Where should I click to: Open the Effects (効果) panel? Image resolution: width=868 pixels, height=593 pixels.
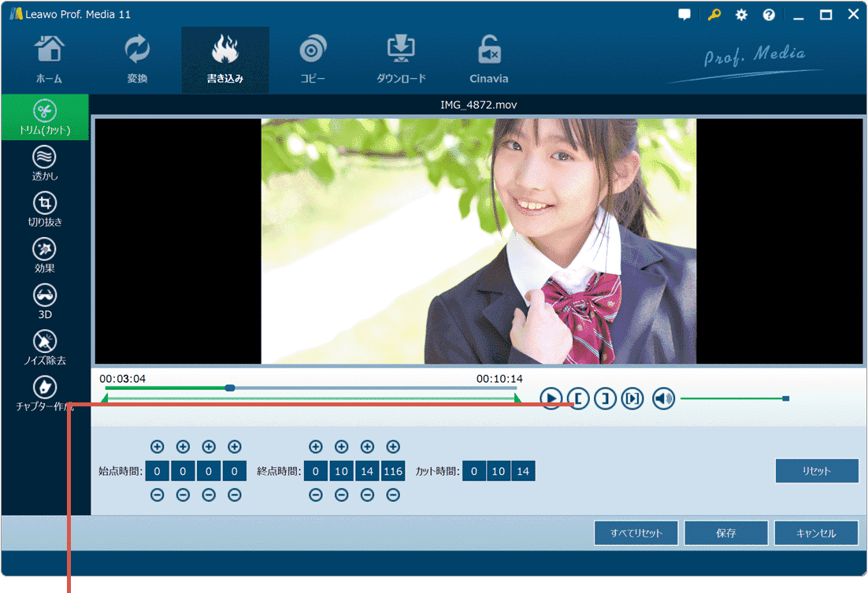[45, 255]
